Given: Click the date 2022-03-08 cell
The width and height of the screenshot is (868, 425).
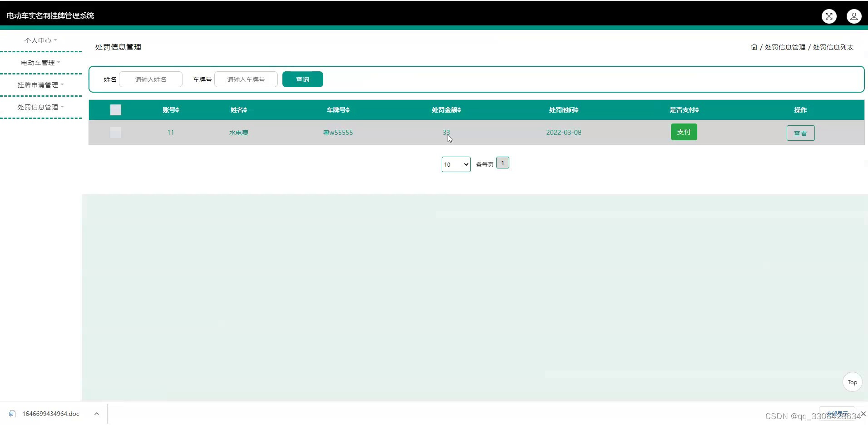Looking at the screenshot, I should point(563,133).
